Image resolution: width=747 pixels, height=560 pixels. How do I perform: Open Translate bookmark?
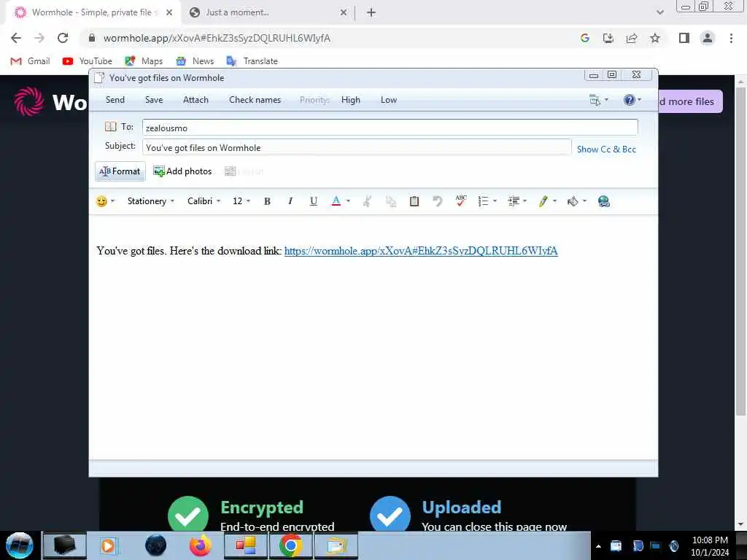point(252,61)
